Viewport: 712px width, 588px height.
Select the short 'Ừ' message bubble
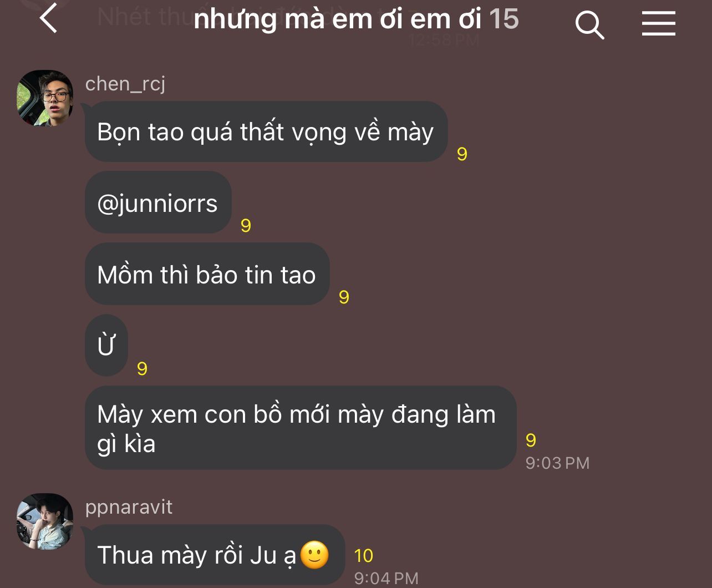pyautogui.click(x=106, y=345)
